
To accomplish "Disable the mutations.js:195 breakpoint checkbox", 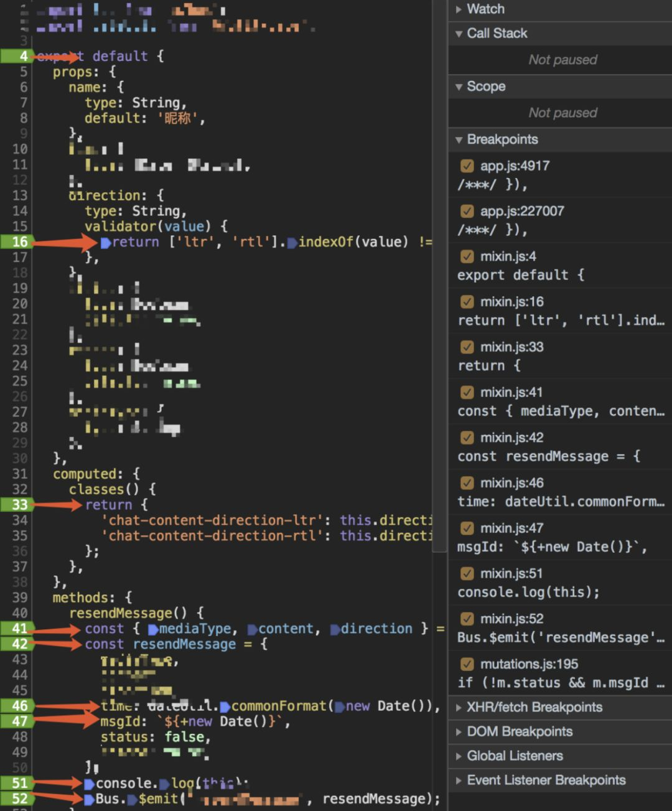I will click(x=467, y=665).
